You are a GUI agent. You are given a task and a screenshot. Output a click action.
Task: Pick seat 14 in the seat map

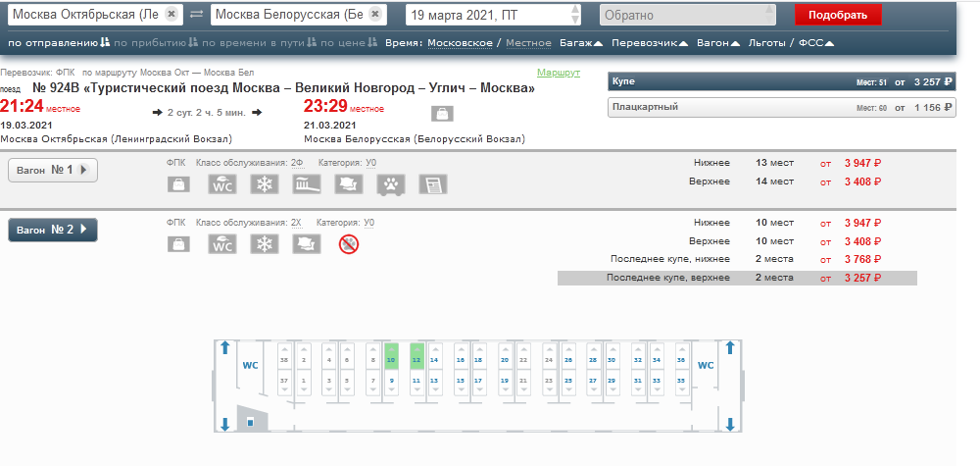point(461,360)
